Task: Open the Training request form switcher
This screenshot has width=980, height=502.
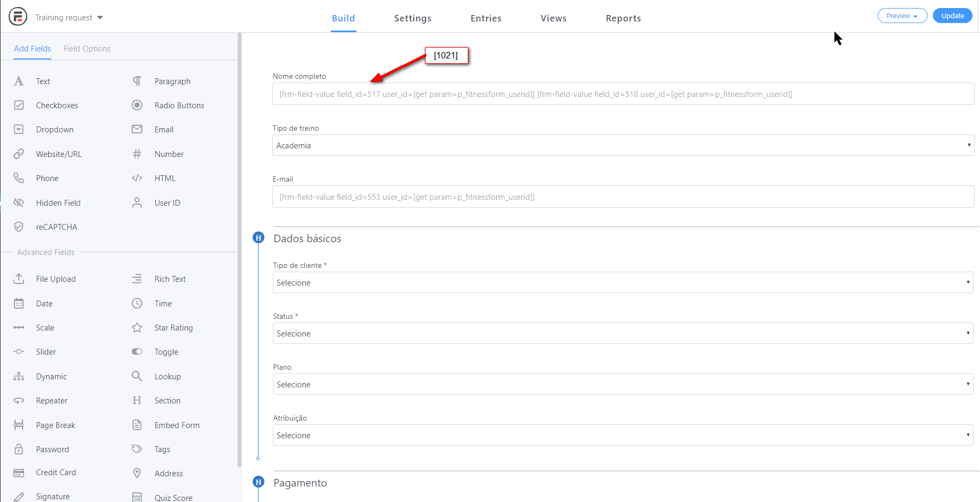Action: click(69, 18)
